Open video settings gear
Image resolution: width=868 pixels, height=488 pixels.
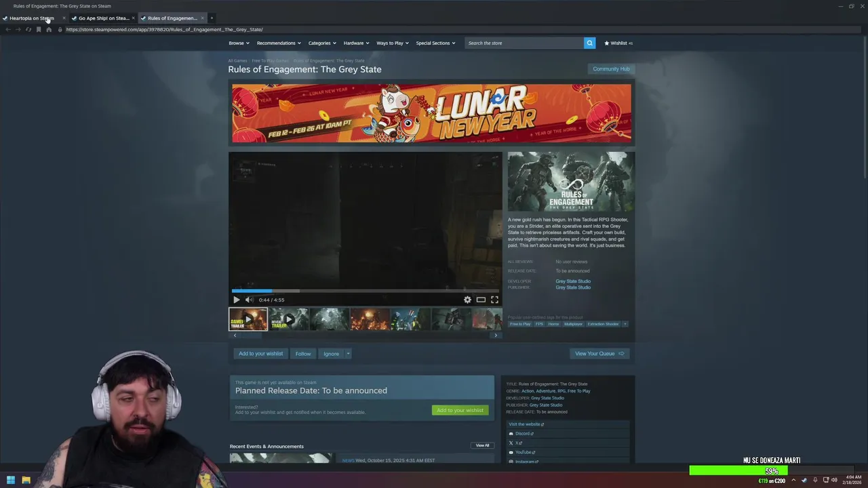point(467,300)
